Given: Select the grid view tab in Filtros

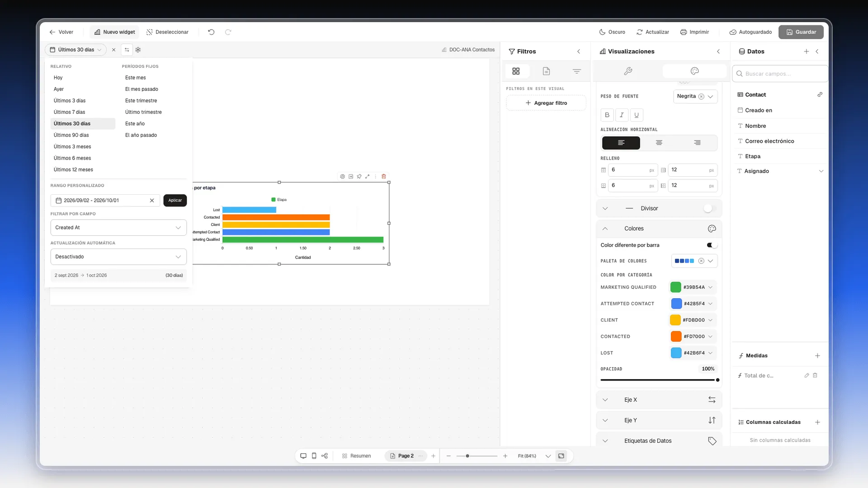Looking at the screenshot, I should [516, 71].
